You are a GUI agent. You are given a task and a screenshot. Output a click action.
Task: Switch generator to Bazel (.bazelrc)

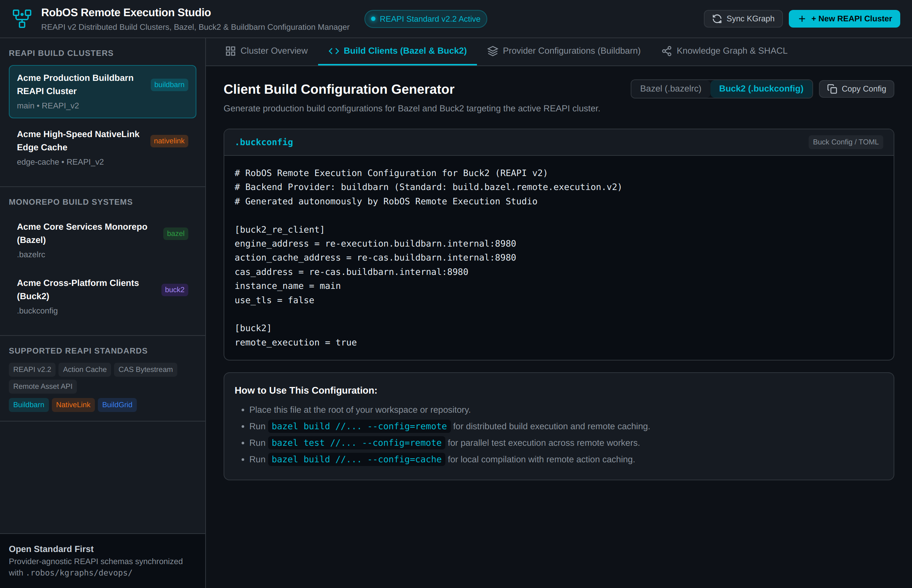670,89
